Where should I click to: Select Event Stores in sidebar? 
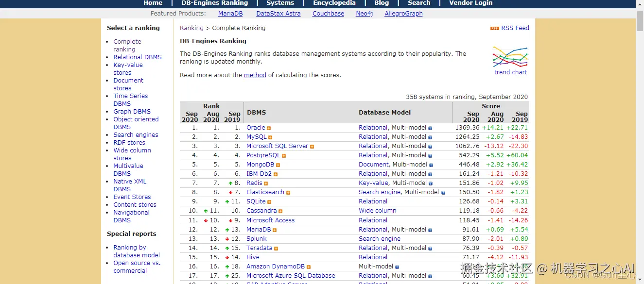132,197
